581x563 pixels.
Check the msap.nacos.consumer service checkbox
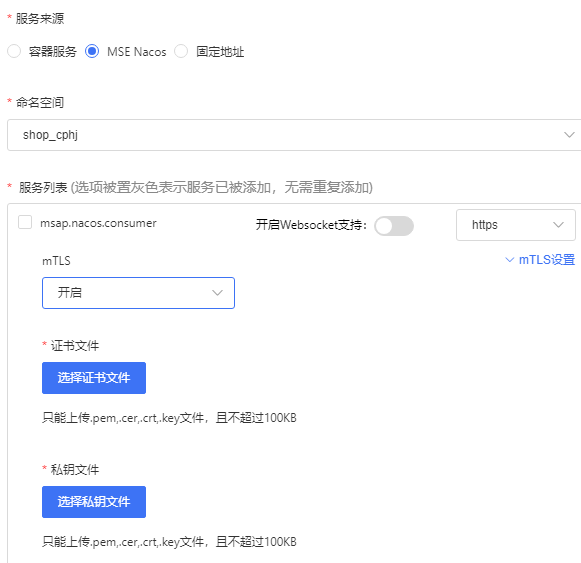pos(25,222)
